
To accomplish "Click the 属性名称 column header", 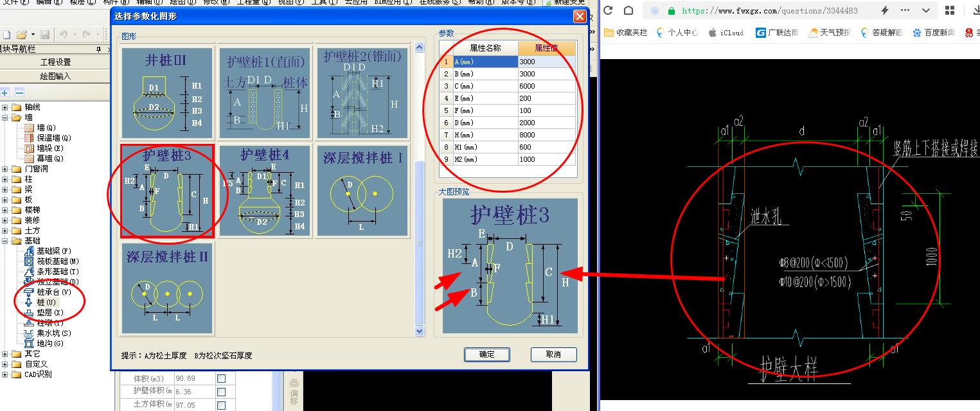I will [485, 48].
